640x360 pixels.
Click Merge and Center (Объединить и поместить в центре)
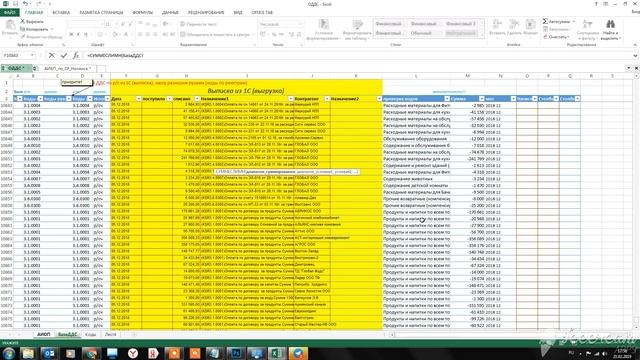tap(215, 35)
